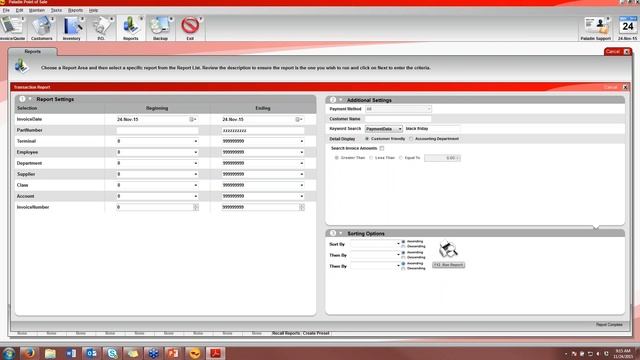The height and width of the screenshot is (360, 640).
Task: Open the Edit menu
Action: [x=19, y=10]
